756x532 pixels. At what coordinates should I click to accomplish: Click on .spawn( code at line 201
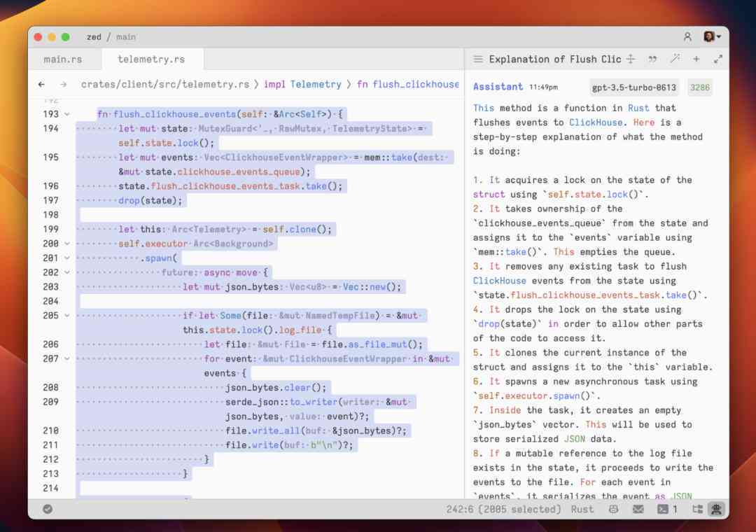click(x=159, y=258)
